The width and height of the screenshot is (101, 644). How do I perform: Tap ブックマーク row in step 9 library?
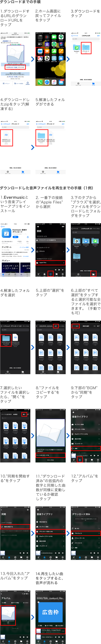pos(86,444)
